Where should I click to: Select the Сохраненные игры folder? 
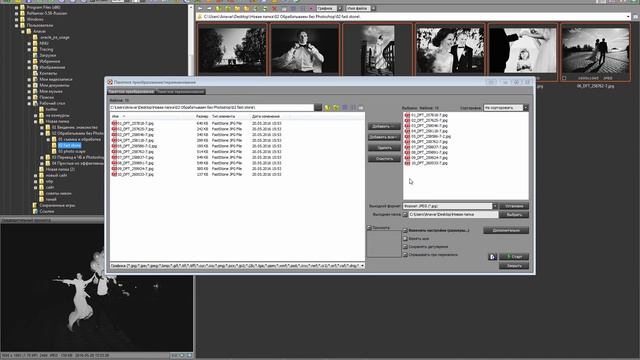[57, 205]
